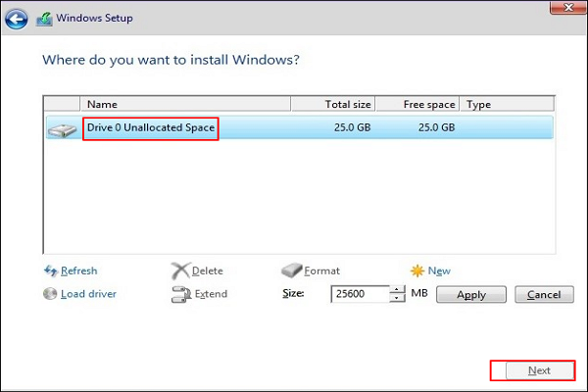Click the Refresh arrows icon
This screenshot has height=392, width=588.
pyautogui.click(x=51, y=270)
